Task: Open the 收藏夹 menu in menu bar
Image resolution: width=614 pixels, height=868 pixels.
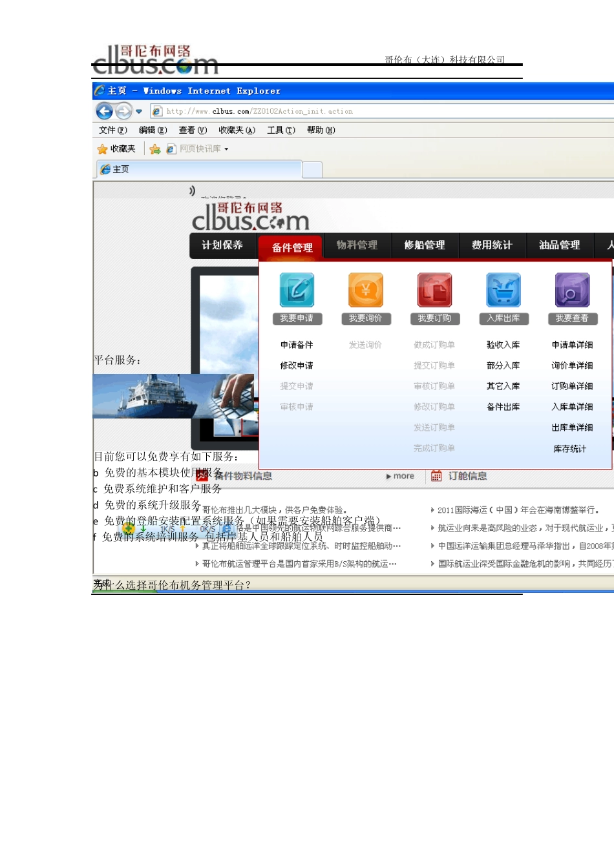Action: [x=237, y=130]
